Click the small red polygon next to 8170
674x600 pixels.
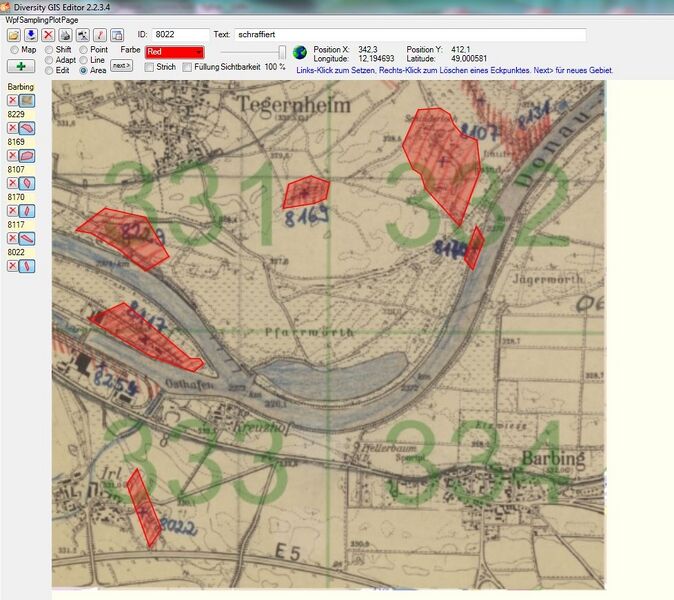pyautogui.click(x=475, y=248)
